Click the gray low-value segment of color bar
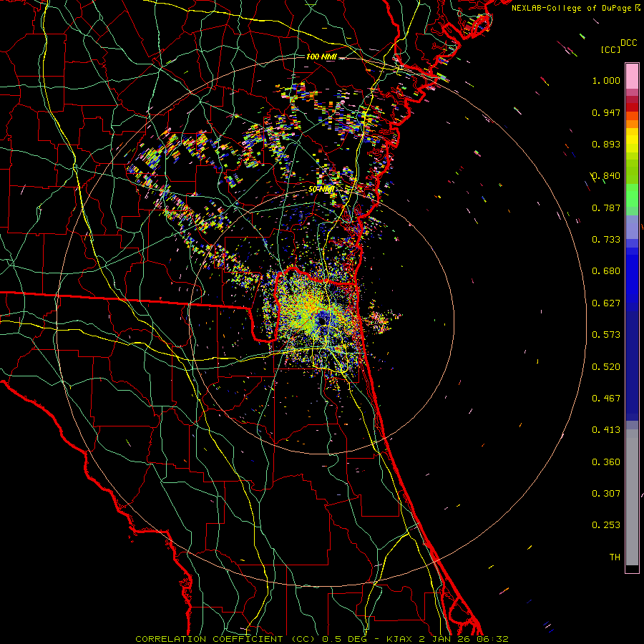Viewport: 644px width, 644px height. [x=632, y=497]
